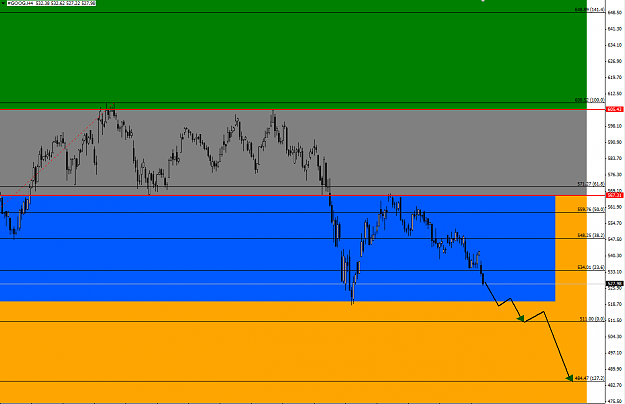The width and height of the screenshot is (625, 404).
Task: Click price scale value 482.70
Action: pyautogui.click(x=614, y=385)
